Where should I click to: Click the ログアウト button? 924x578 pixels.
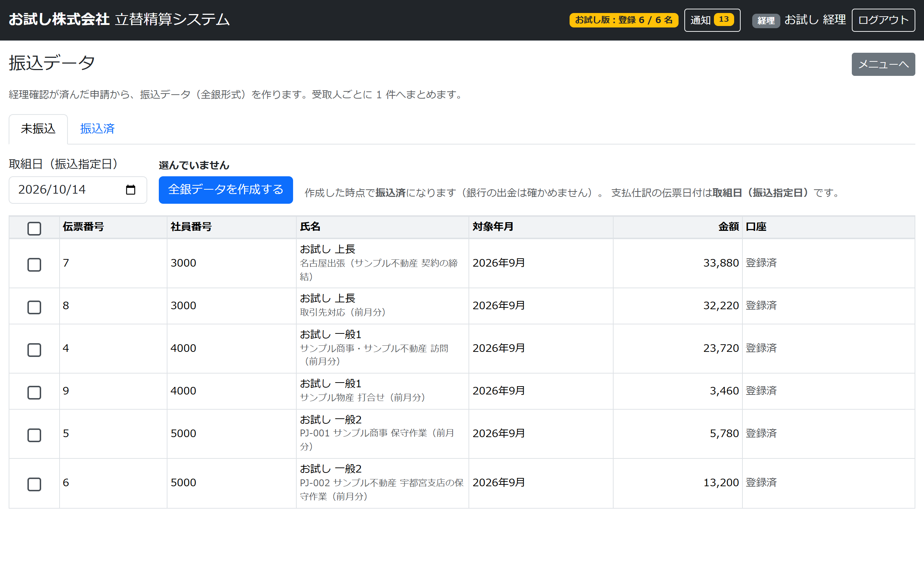click(883, 20)
